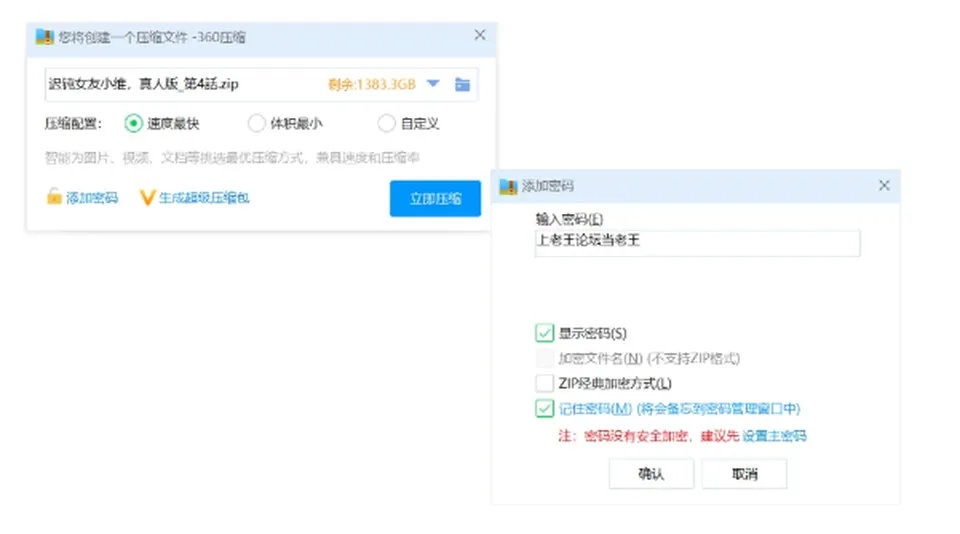Click the 确认 button
Screen dimensions: 960x534
651,474
